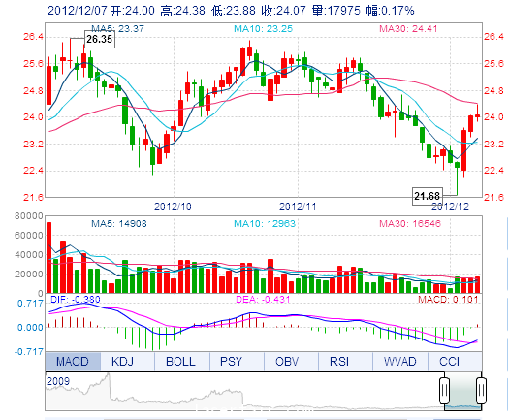Viewport: 508px width, 420px height.
Task: Click the tallest first red volume bar
Action: point(48,258)
